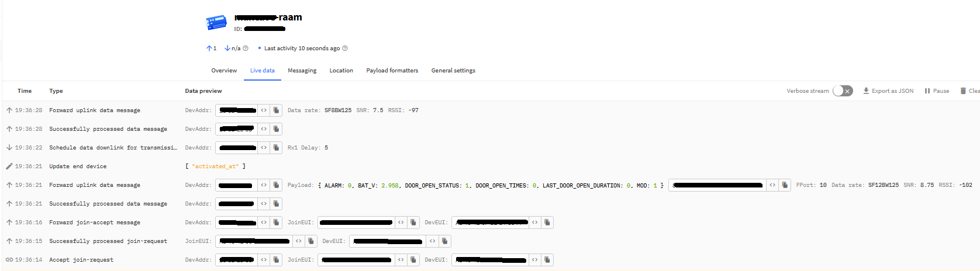The image size is (980, 271).
Task: Click the SF12BW125 data rate value
Action: point(883,185)
